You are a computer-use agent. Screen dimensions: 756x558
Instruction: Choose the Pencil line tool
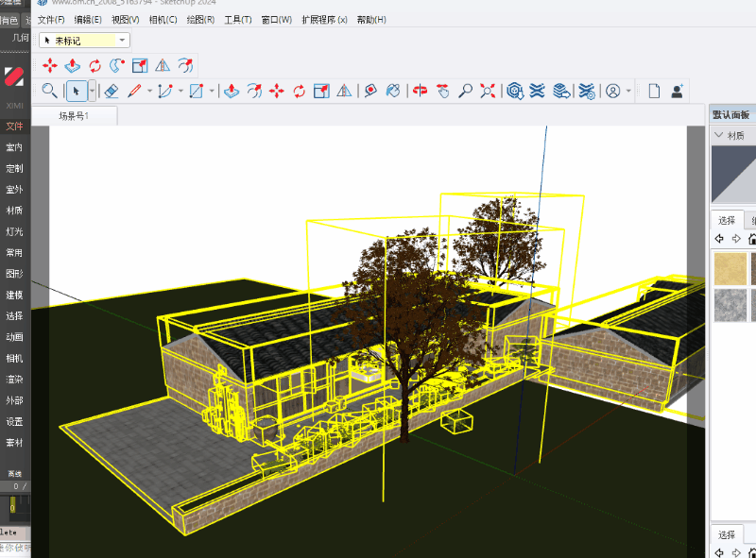tap(134, 91)
